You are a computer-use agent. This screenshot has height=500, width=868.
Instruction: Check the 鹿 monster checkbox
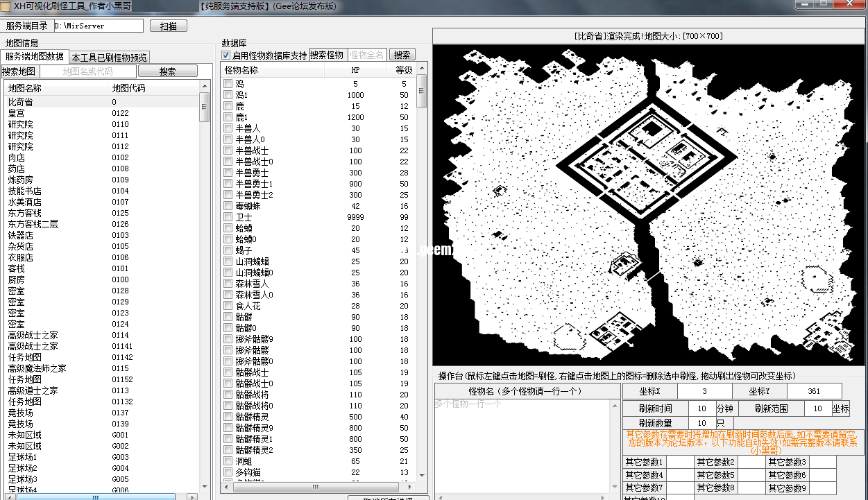(x=227, y=105)
